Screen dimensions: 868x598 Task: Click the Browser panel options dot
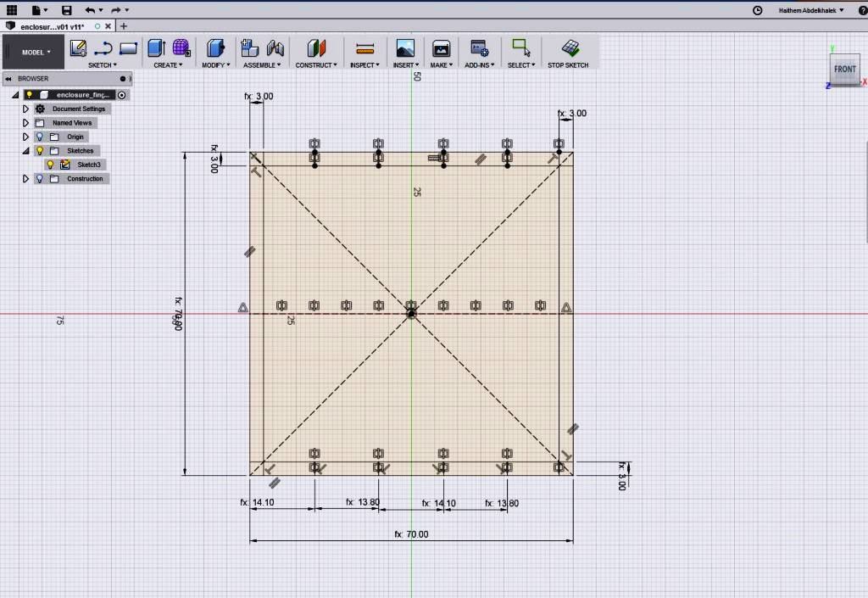123,79
